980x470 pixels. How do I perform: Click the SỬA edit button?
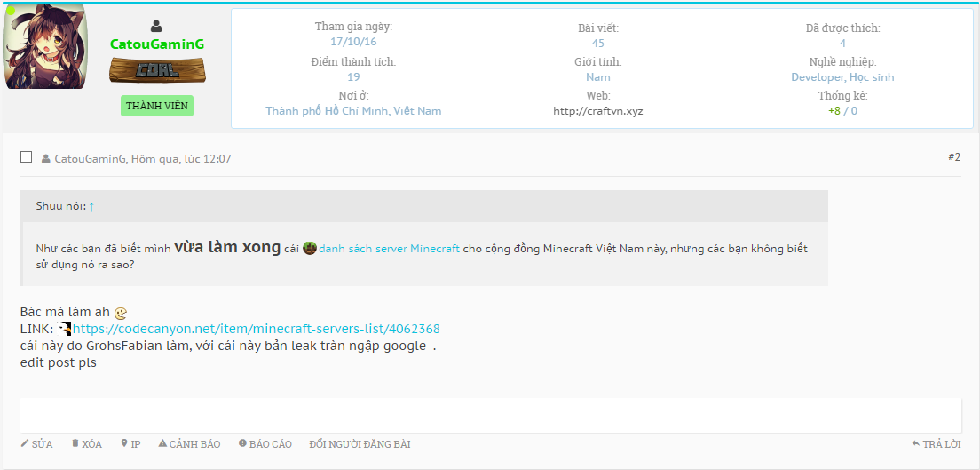(x=37, y=444)
